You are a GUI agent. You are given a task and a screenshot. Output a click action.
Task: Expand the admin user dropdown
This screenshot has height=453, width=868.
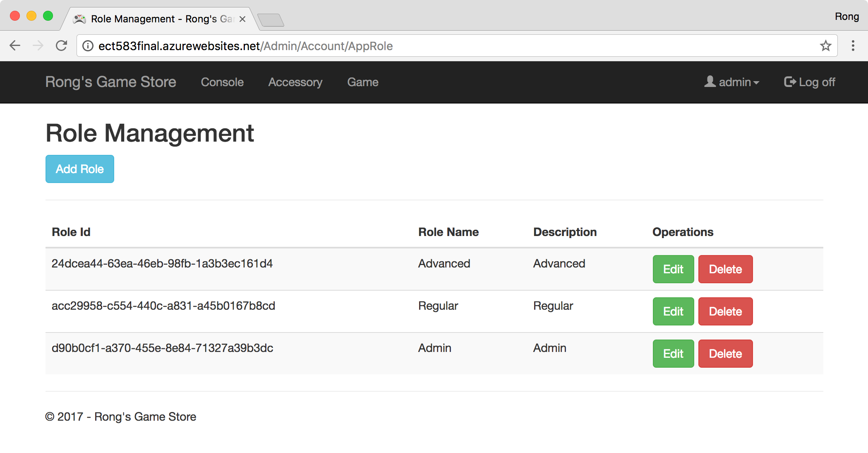(731, 82)
